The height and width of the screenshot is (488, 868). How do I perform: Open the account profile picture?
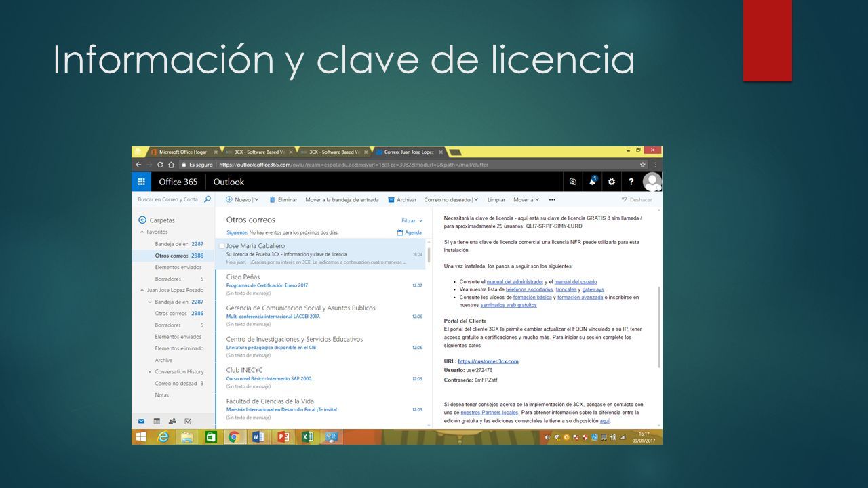click(x=652, y=181)
